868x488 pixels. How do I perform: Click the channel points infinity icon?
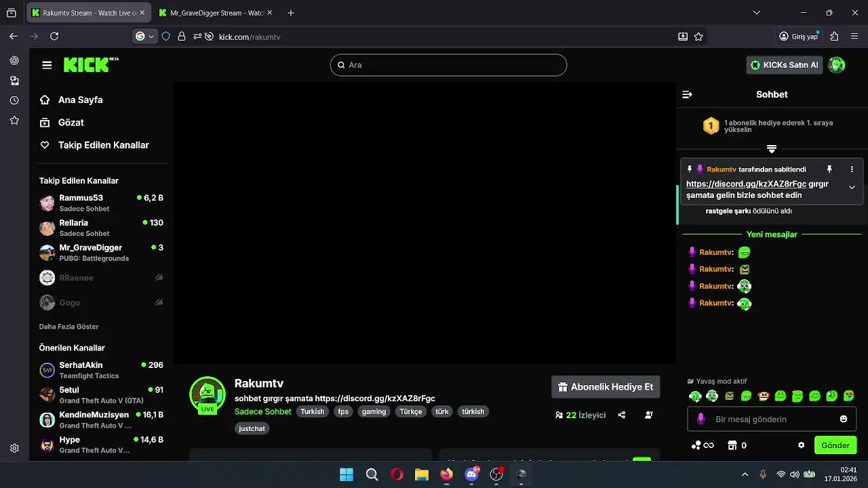point(703,445)
